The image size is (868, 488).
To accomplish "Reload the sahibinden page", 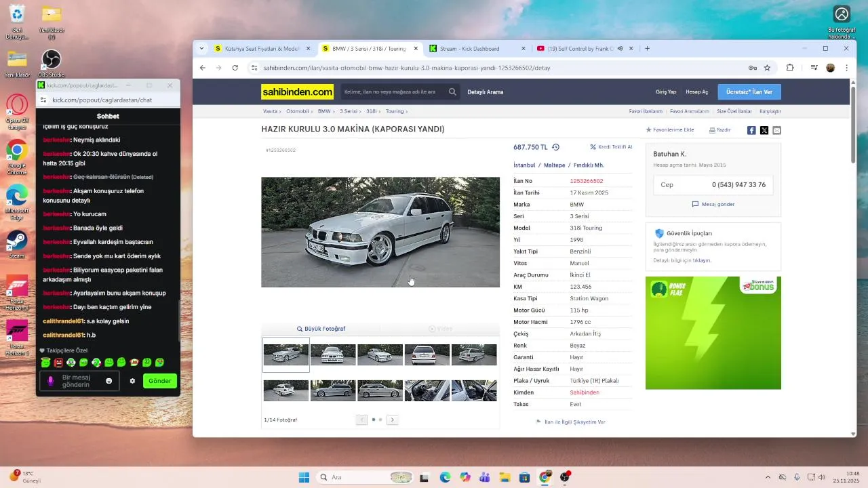I will coord(235,68).
